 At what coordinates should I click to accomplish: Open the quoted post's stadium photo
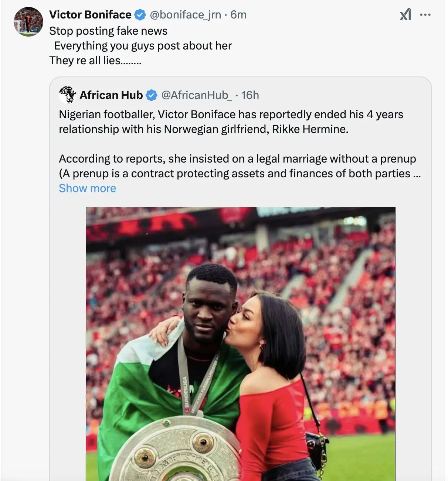tap(240, 296)
